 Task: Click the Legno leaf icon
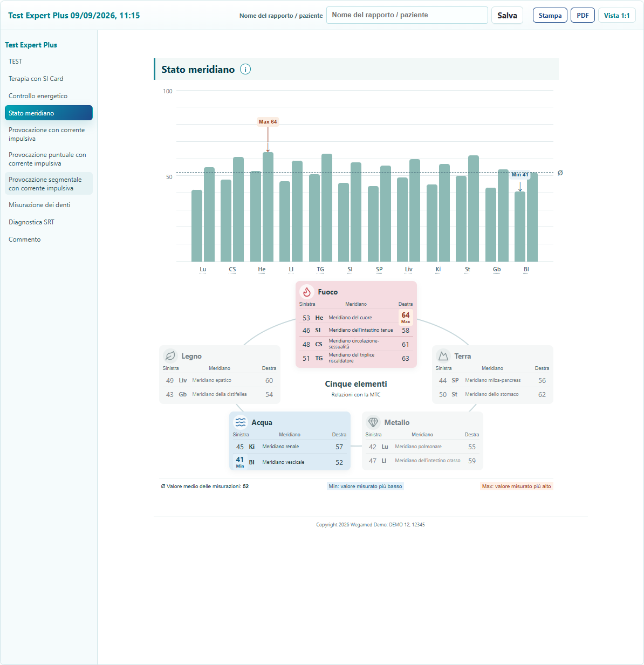170,356
